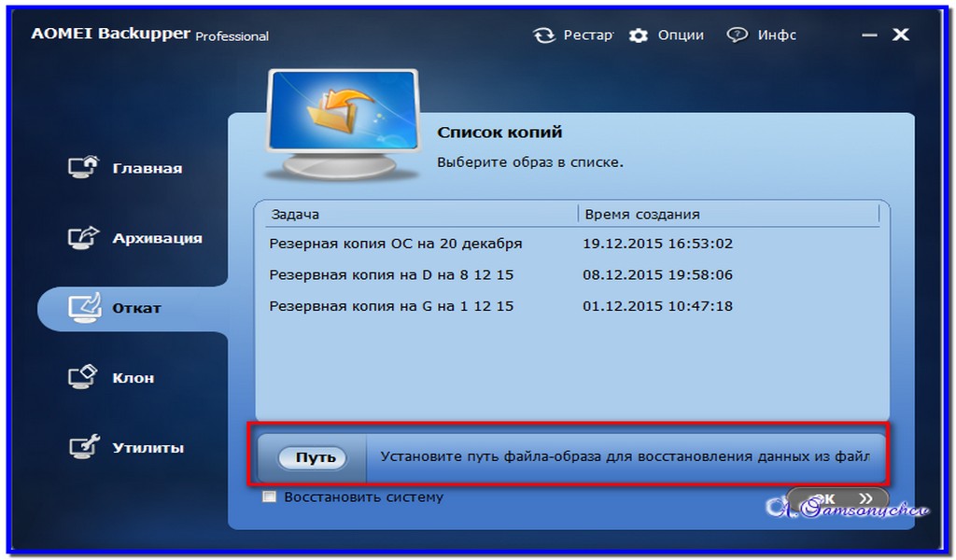
Task: Click the Архивация backup icon in sidebar
Action: [83, 237]
